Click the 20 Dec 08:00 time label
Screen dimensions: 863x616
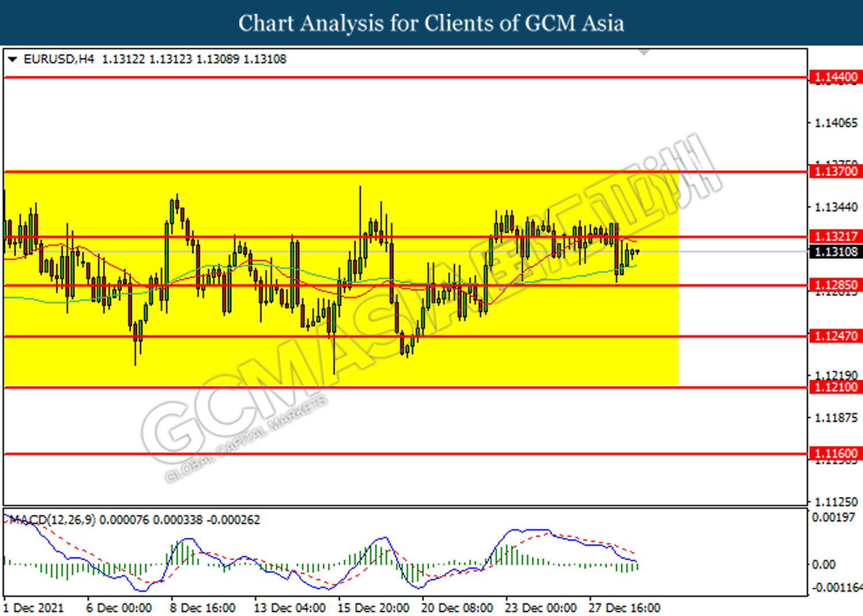coord(457,608)
